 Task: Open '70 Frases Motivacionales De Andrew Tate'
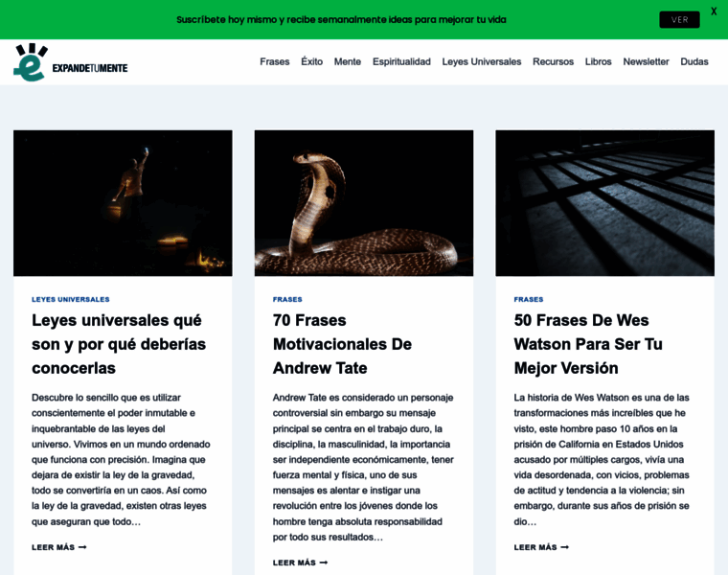point(342,344)
